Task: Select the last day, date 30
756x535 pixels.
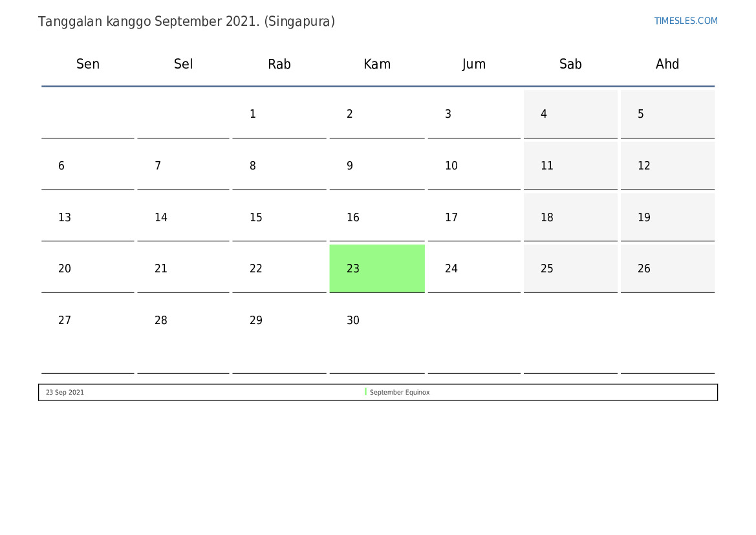Action: (x=353, y=320)
